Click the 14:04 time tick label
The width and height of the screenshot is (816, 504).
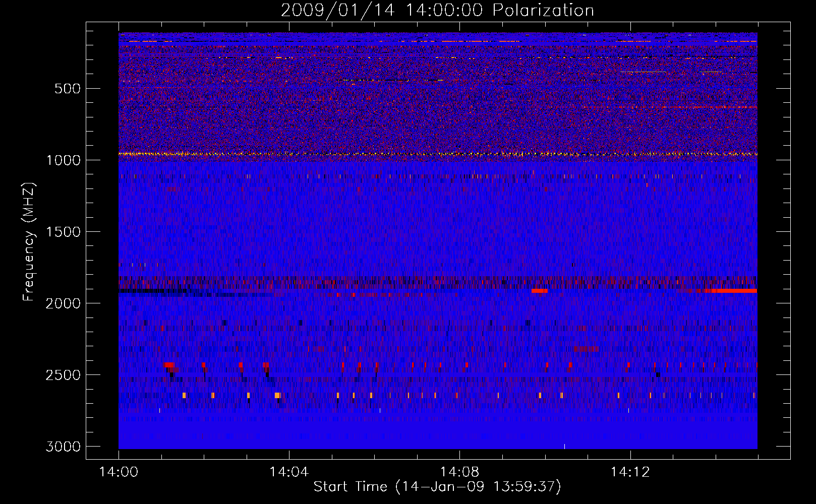tap(289, 472)
